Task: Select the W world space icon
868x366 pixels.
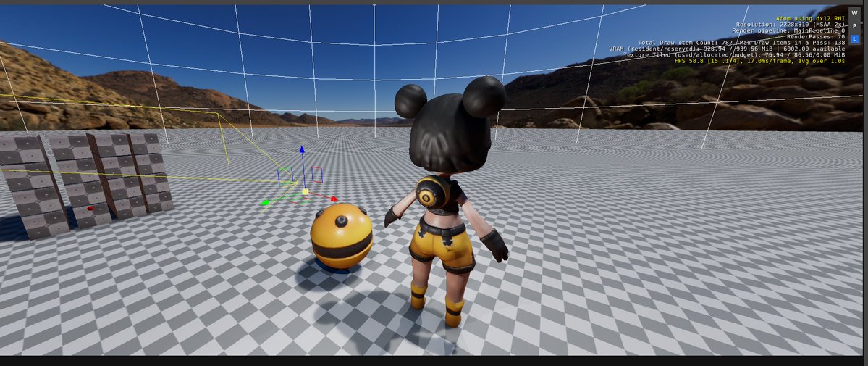Action: (x=855, y=14)
